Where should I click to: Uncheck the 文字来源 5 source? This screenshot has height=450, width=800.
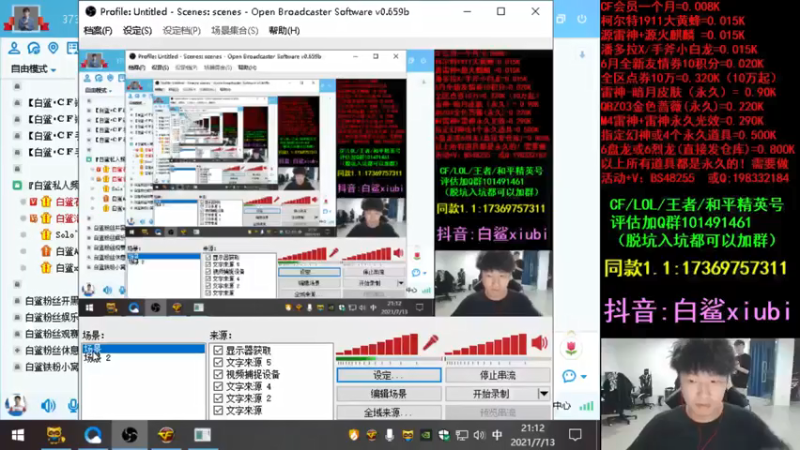[218, 362]
